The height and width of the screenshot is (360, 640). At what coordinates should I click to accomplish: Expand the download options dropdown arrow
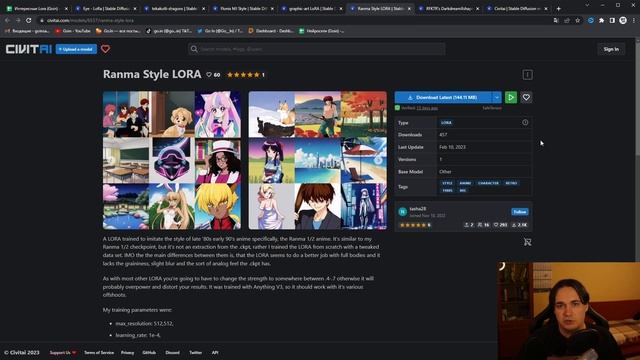(497, 97)
